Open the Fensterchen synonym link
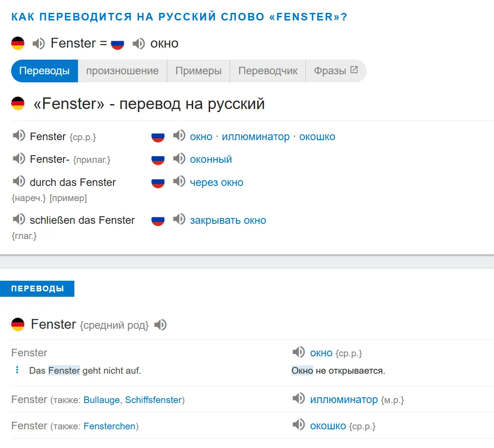This screenshot has width=494, height=448. click(109, 426)
